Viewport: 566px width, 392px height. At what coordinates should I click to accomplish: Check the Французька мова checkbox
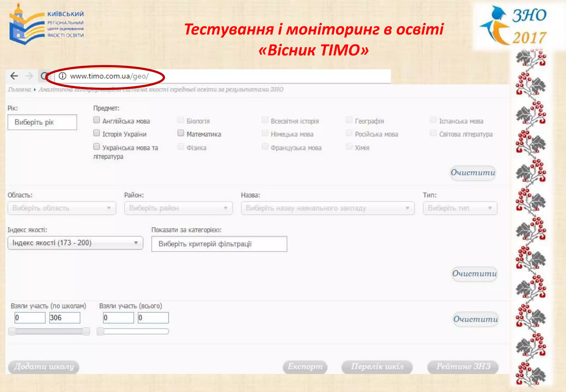(265, 146)
